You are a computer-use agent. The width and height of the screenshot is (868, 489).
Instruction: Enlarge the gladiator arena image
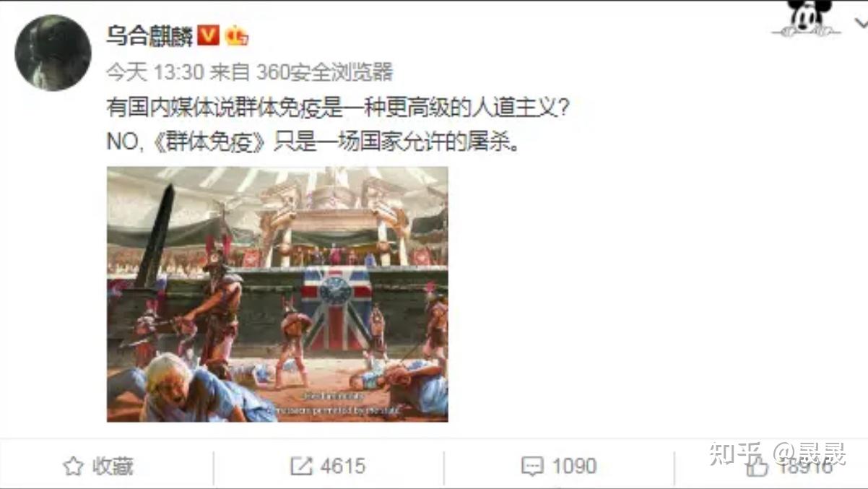point(277,294)
